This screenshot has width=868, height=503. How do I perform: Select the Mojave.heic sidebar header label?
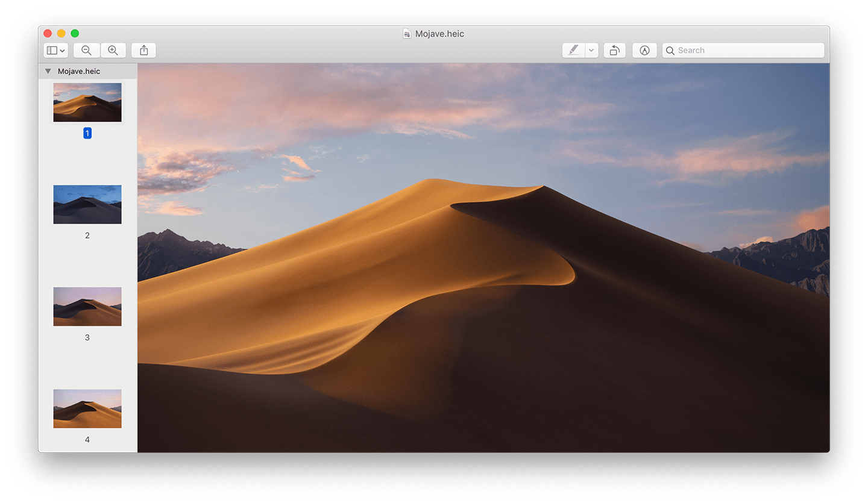(79, 71)
